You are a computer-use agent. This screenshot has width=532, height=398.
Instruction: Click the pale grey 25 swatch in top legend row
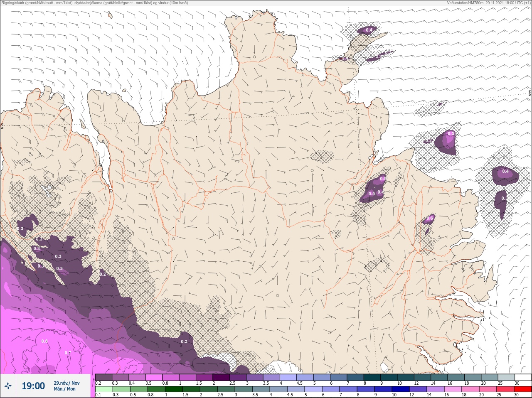[506, 377]
